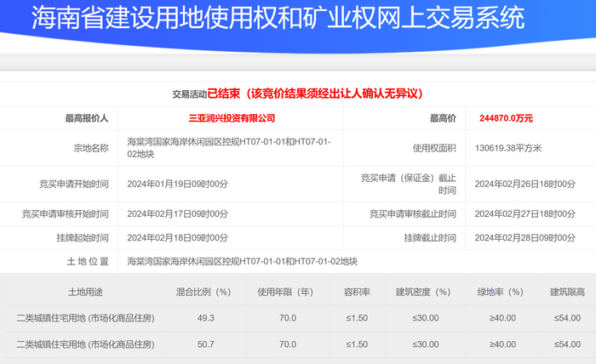This screenshot has height=364, width=596.
Task: Click the 土地位置 label
Action: (88, 261)
